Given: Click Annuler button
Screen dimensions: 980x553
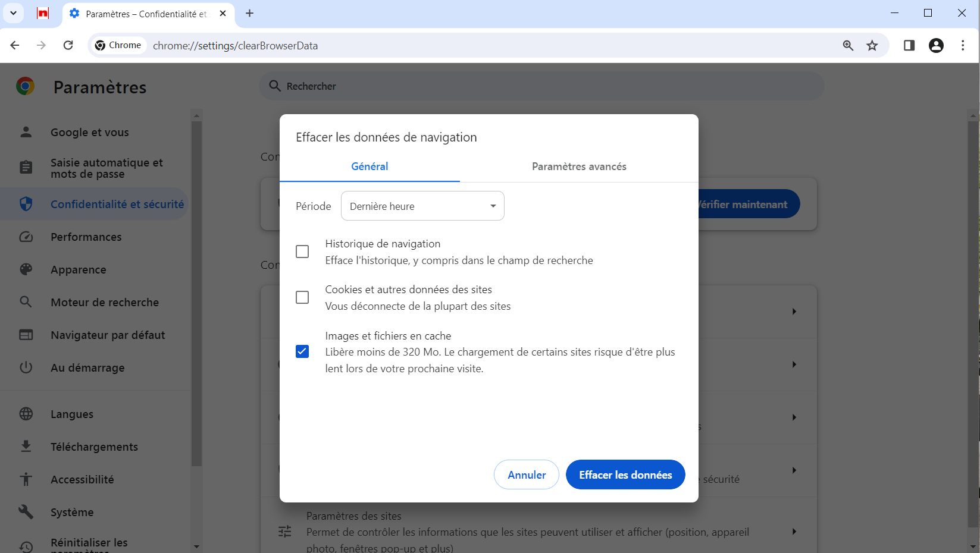Looking at the screenshot, I should pos(527,475).
